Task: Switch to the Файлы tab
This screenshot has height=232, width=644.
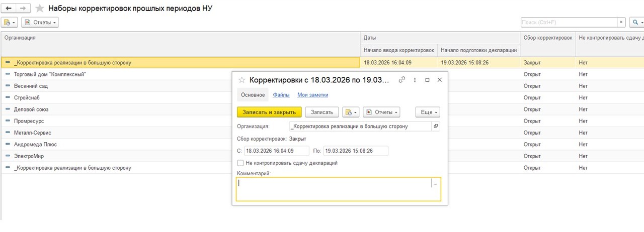Action: (x=281, y=94)
